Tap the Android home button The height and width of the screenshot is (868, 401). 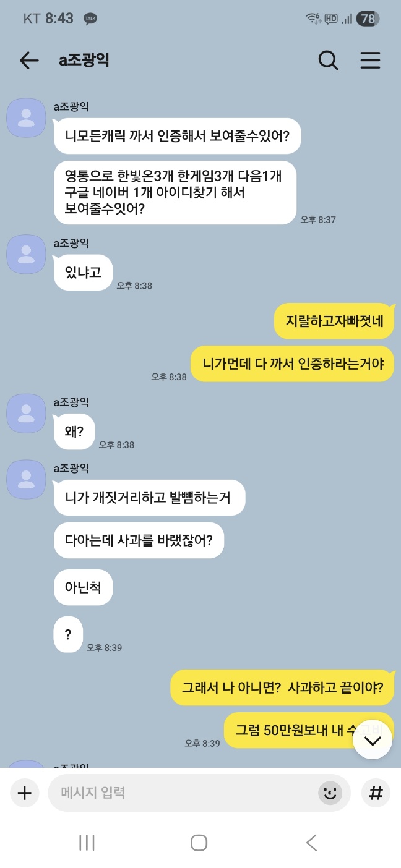click(199, 842)
